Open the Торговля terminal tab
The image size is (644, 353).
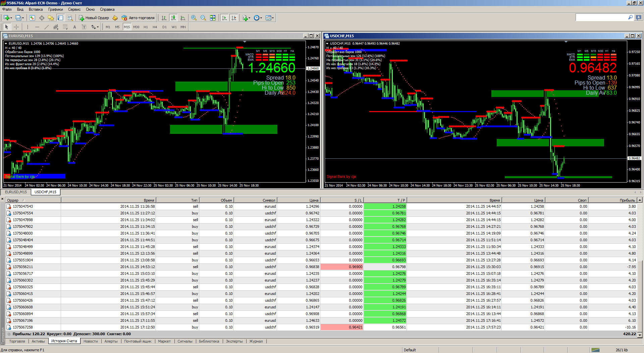(x=17, y=341)
